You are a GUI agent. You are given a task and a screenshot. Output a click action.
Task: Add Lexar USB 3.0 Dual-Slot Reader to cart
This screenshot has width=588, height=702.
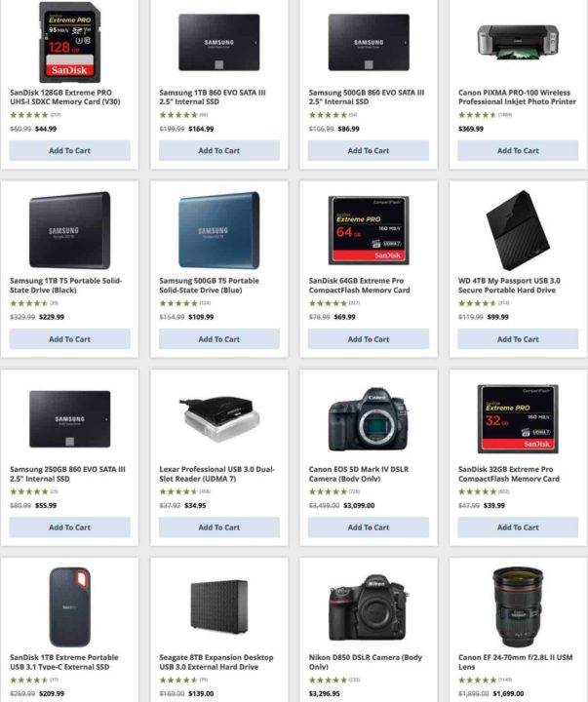(x=219, y=527)
